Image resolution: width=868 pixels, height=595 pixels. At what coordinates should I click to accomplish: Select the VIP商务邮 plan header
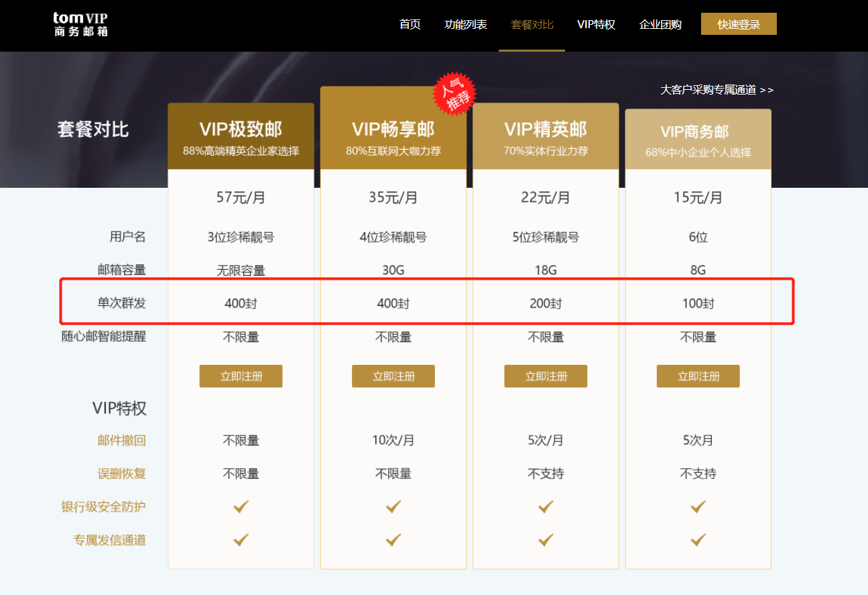(698, 140)
